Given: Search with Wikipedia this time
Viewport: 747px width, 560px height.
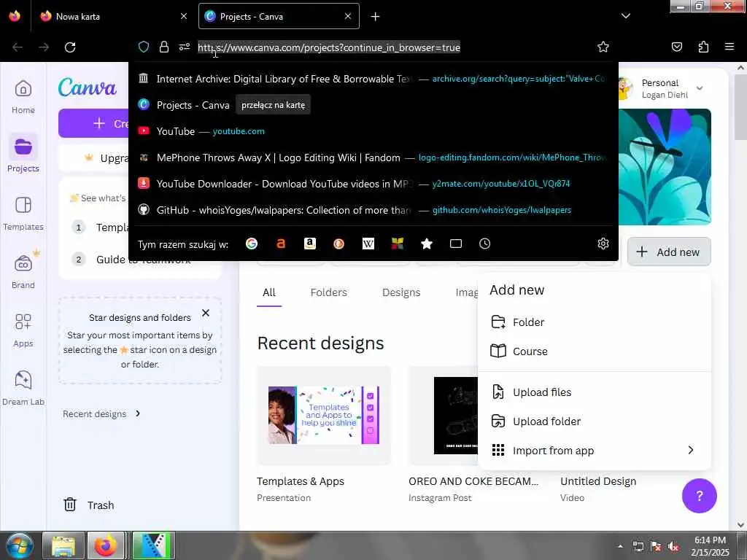Looking at the screenshot, I should point(368,244).
